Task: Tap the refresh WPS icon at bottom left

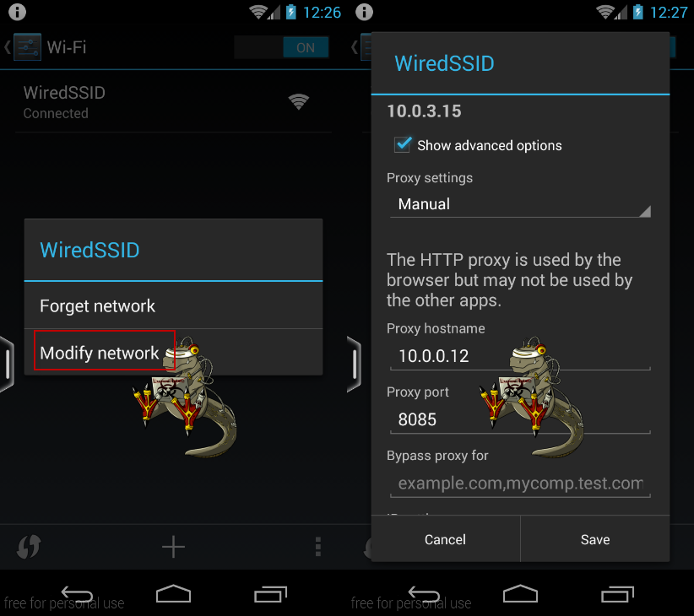Action: pos(29,547)
